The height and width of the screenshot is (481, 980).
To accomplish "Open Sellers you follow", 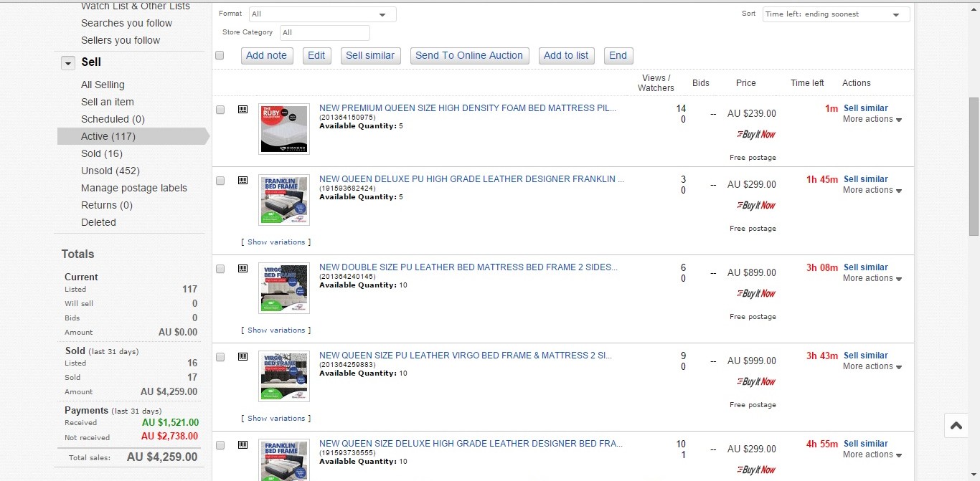I will 121,40.
